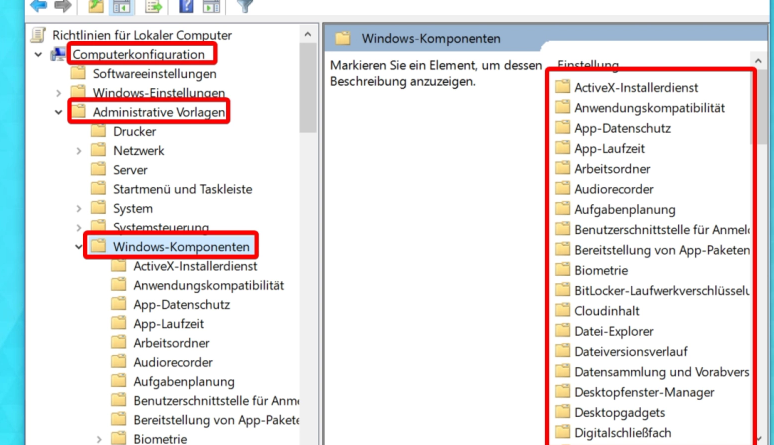Select Desktopfenster-Manager in the right list
The height and width of the screenshot is (445, 774).
pyautogui.click(x=644, y=392)
